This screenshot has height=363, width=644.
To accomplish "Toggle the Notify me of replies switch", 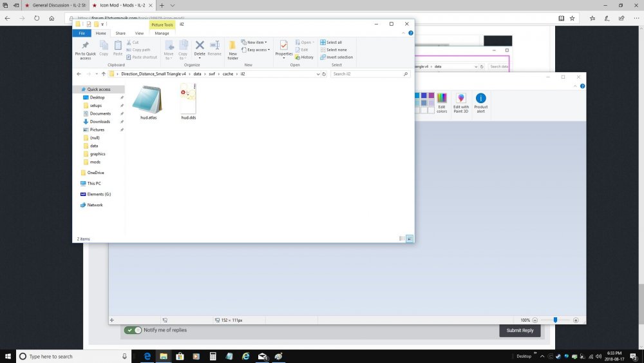I will pyautogui.click(x=133, y=330).
